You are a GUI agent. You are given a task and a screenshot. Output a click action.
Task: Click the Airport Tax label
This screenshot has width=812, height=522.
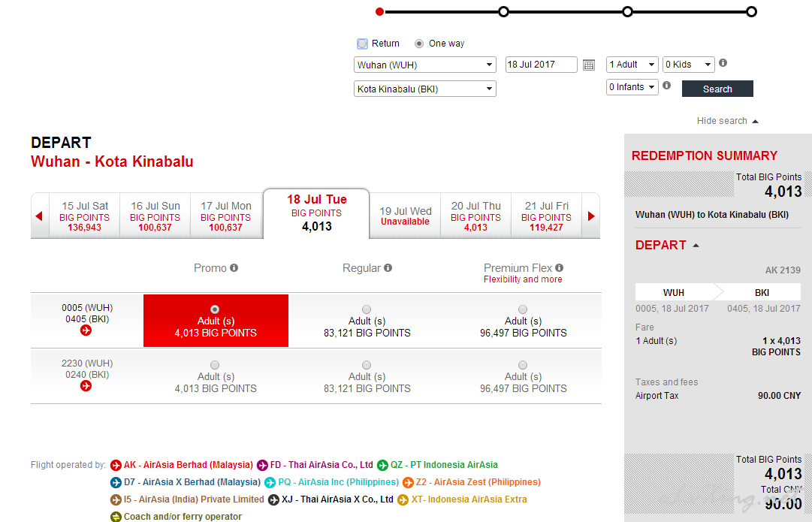click(x=657, y=396)
